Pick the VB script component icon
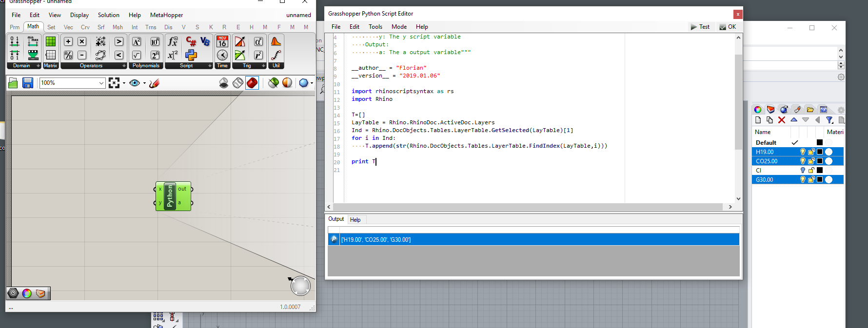Viewport: 868px width, 328px height. 205,42
